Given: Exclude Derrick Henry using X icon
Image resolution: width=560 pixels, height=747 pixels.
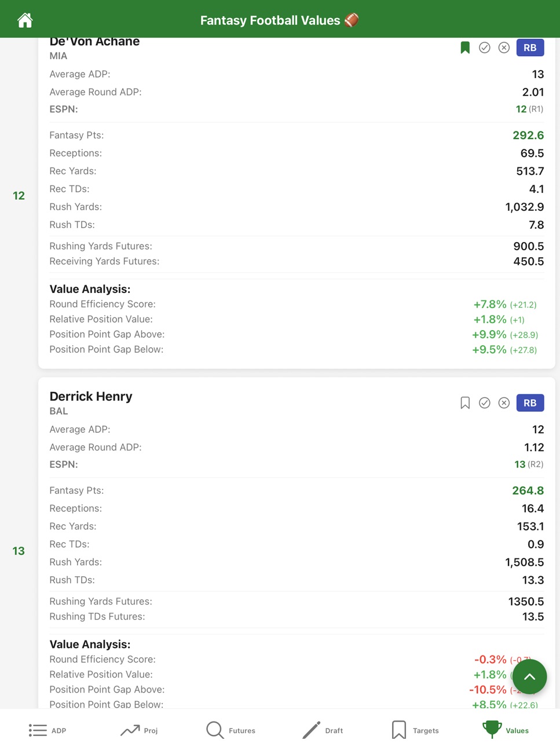Looking at the screenshot, I should 504,403.
